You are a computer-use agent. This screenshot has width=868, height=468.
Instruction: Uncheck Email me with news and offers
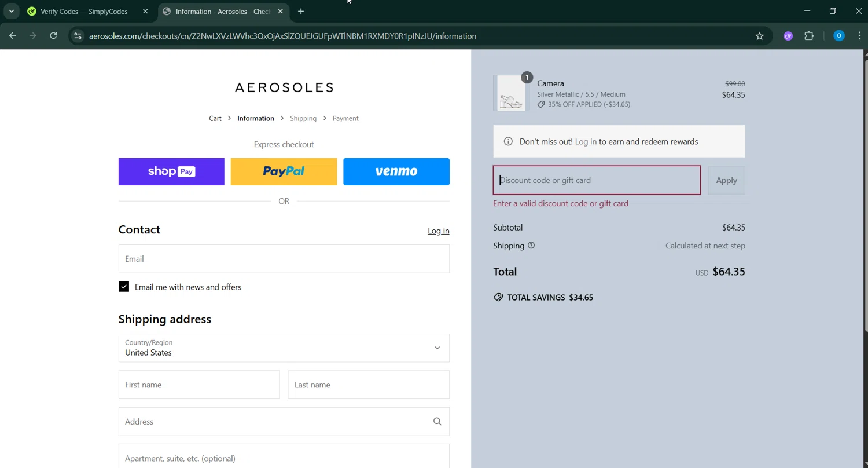pos(124,287)
